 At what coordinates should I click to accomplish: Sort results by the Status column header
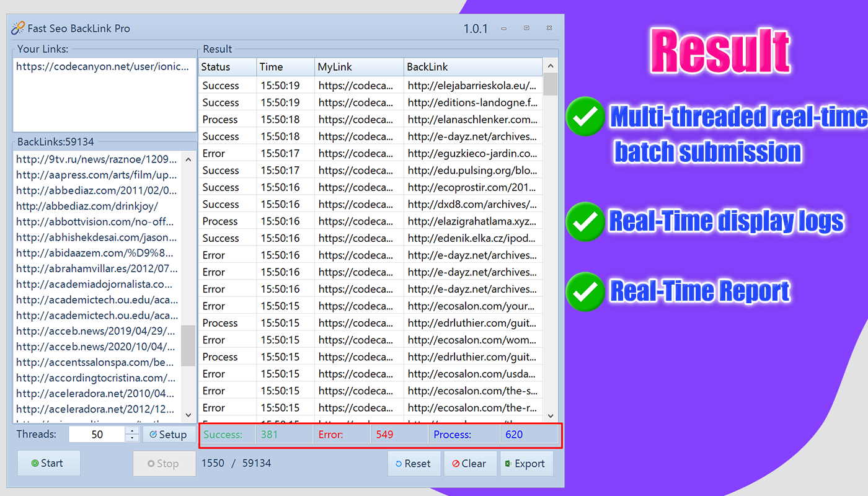(x=226, y=66)
